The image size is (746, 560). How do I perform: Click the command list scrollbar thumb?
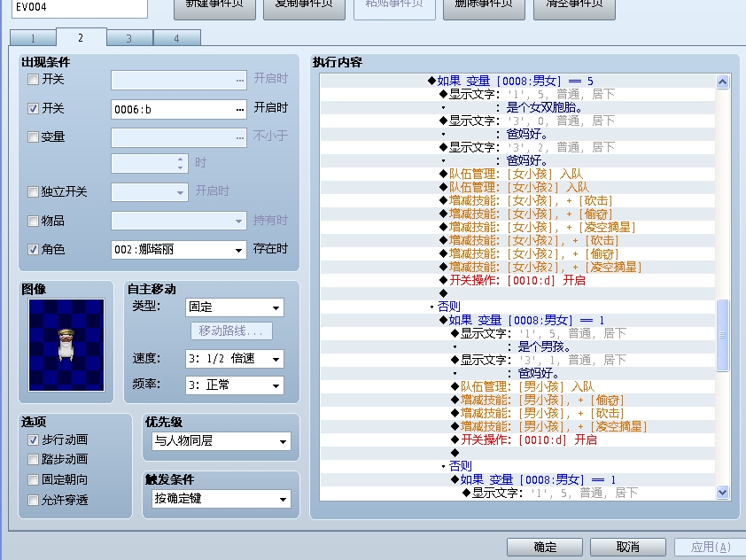point(722,335)
